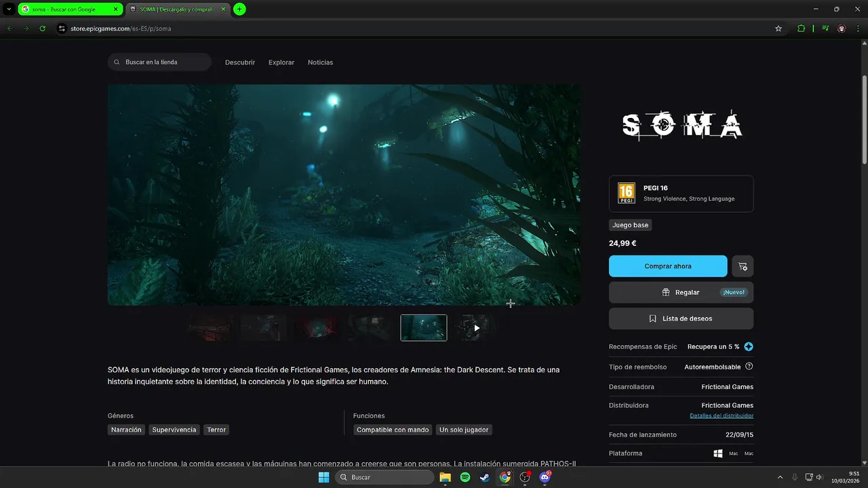Click the 22/09/15 release date

point(739,434)
